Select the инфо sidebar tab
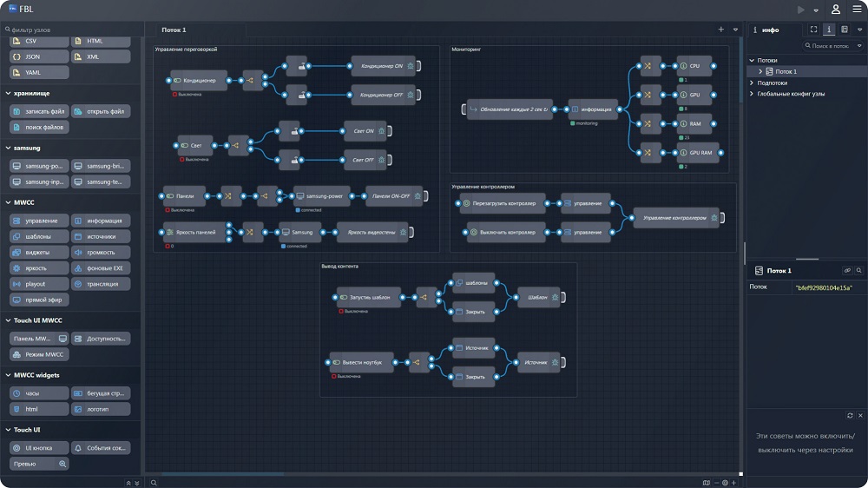The height and width of the screenshot is (488, 868). 769,30
